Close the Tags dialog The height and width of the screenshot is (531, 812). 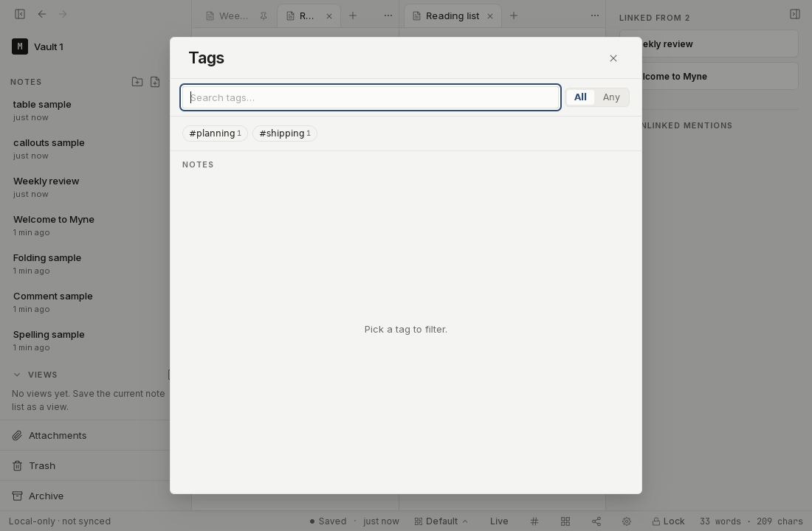click(x=613, y=58)
